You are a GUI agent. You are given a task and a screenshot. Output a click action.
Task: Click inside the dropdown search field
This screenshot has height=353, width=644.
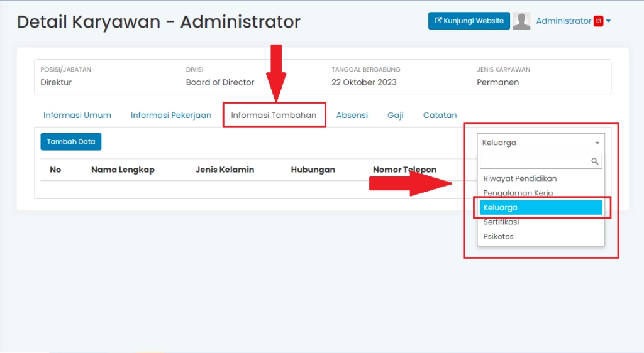coord(535,161)
